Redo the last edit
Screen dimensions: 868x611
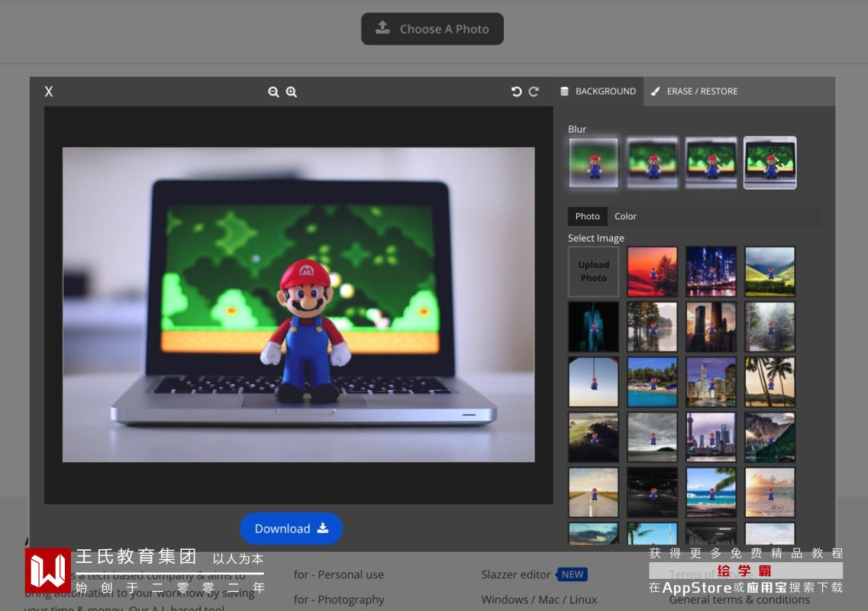pos(534,92)
